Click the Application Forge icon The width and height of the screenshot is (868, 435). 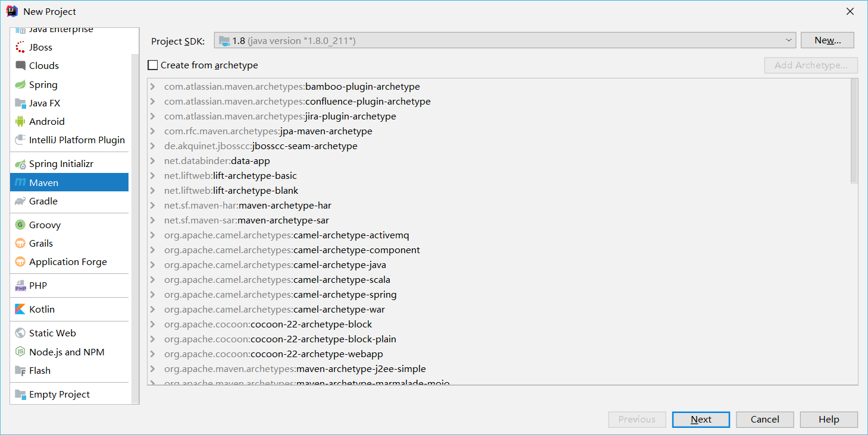point(20,262)
